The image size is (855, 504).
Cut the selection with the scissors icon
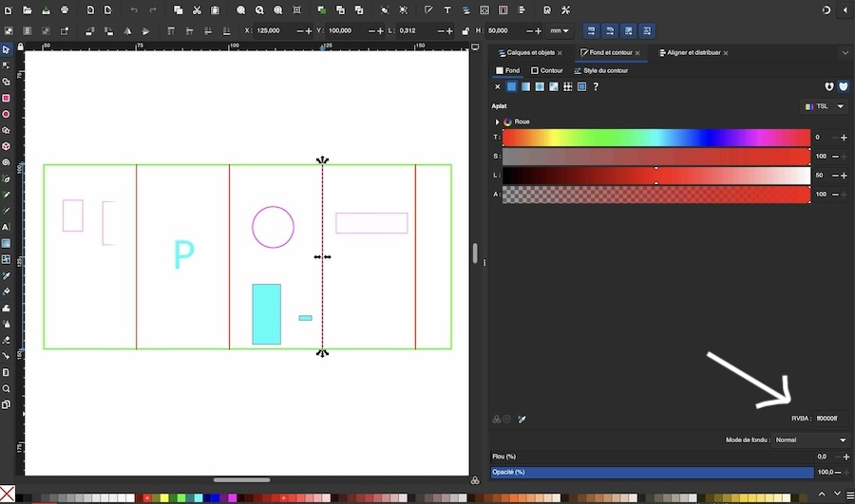click(197, 9)
